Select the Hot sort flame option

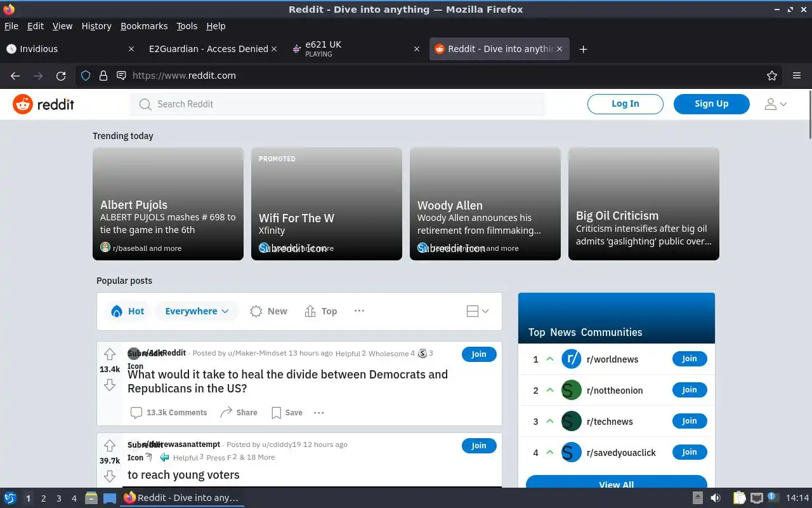(x=128, y=311)
